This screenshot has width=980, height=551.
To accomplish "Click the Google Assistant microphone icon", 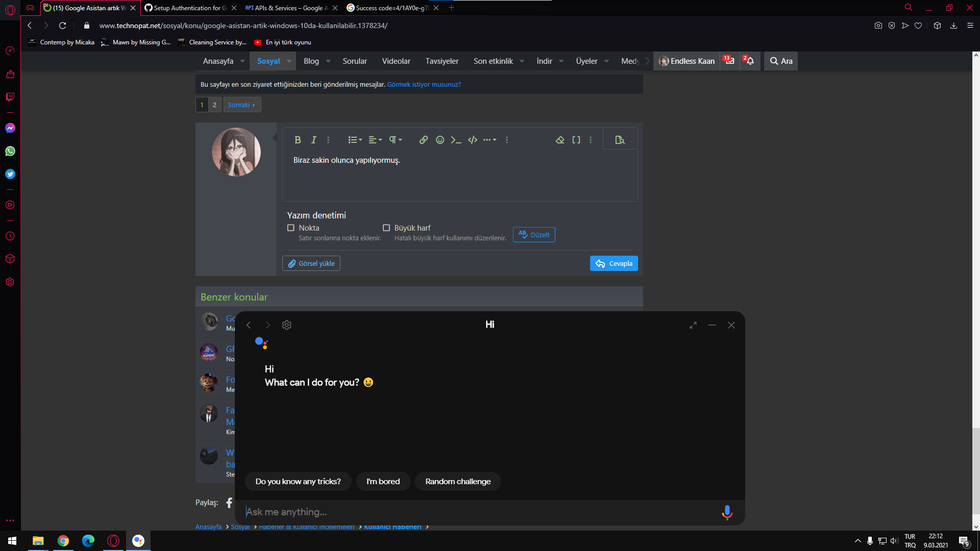I will point(727,512).
